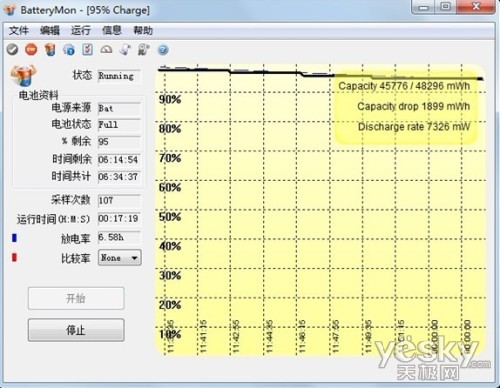Click the 10% axis label

pyautogui.click(x=170, y=334)
